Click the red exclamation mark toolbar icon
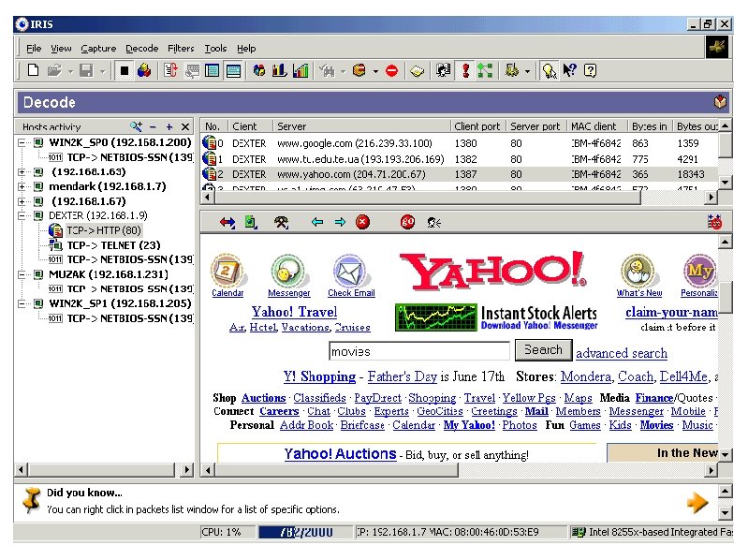This screenshot has height=560, width=748. (x=465, y=70)
